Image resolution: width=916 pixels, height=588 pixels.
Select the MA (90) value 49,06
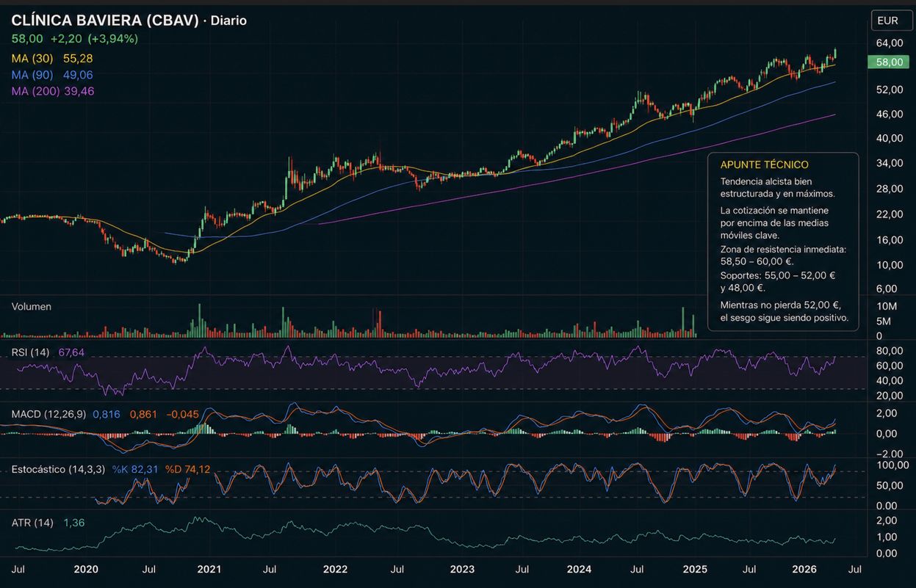click(78, 75)
